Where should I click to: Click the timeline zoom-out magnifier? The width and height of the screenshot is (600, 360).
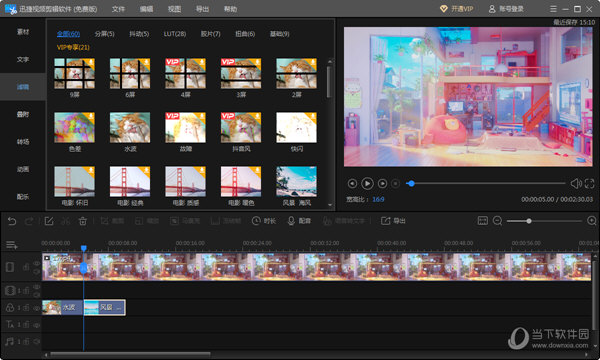coord(497,221)
